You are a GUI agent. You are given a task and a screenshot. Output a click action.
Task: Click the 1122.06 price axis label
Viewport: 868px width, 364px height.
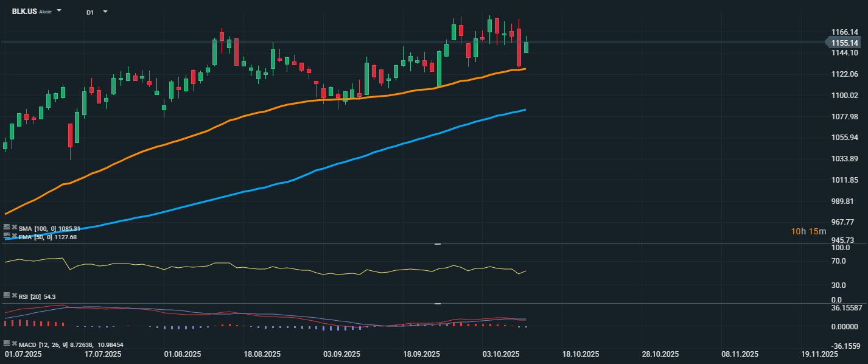point(844,74)
